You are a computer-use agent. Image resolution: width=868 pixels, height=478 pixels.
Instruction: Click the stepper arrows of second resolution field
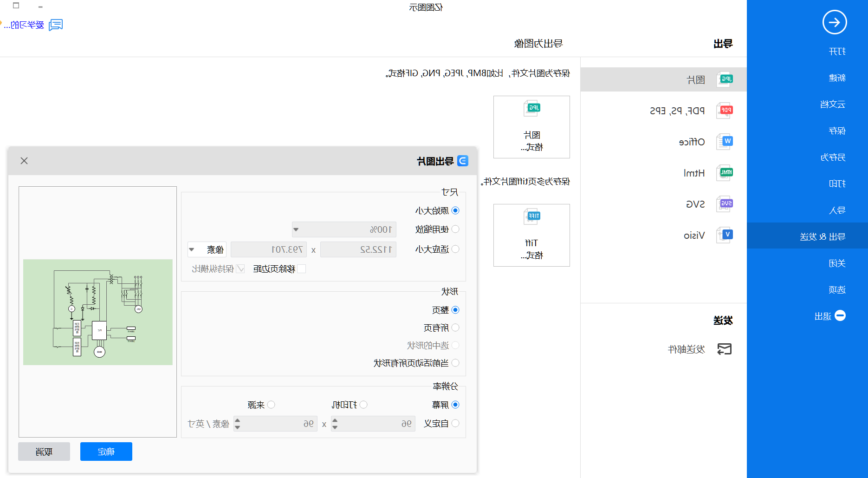click(x=238, y=424)
